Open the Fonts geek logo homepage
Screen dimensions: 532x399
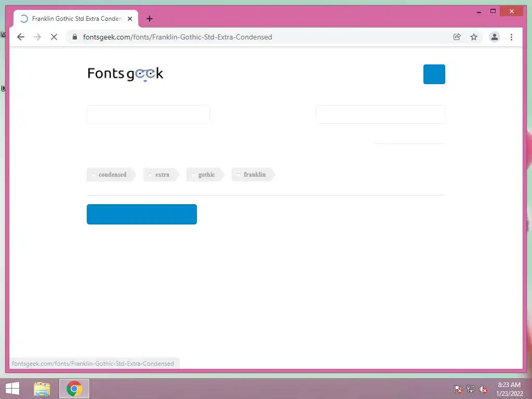[x=125, y=74]
